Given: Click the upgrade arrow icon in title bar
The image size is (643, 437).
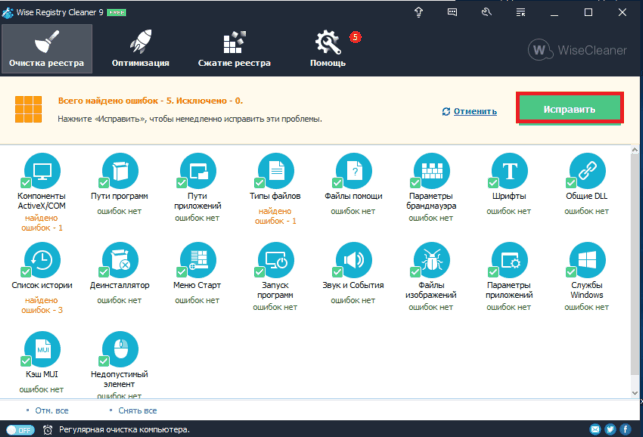Looking at the screenshot, I should [x=418, y=12].
